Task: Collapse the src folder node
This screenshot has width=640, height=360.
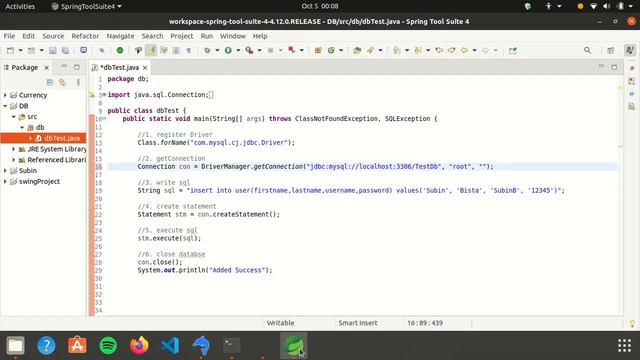Action: (13, 117)
